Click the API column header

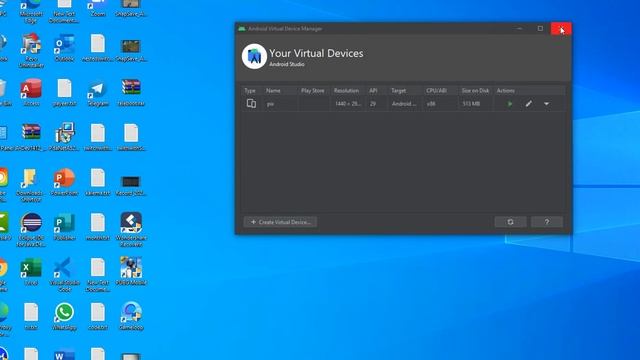coord(373,91)
